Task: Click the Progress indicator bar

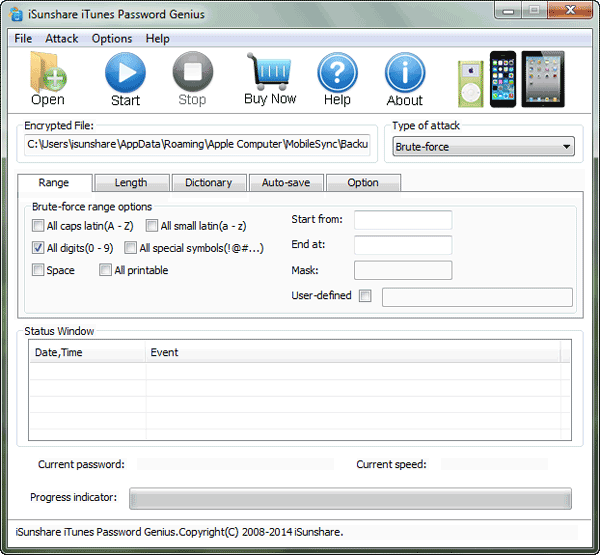Action: click(x=350, y=498)
